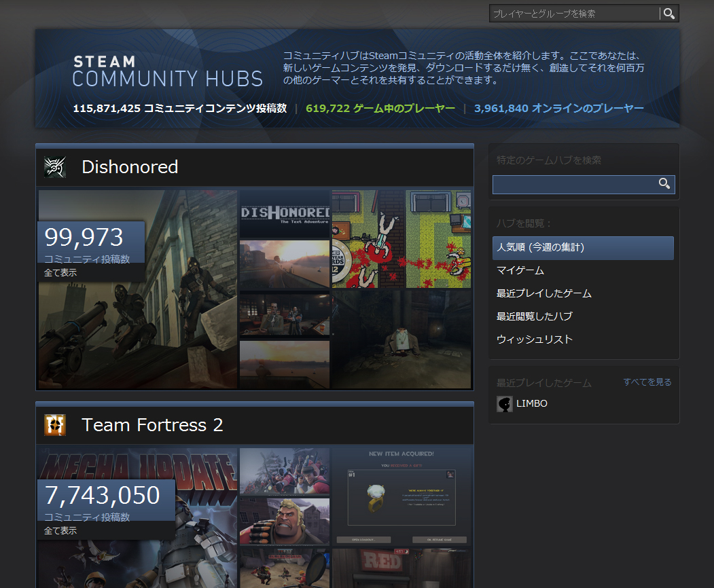Open the Dishonored sunset over water thumbnail
714x588 pixels.
[285, 264]
